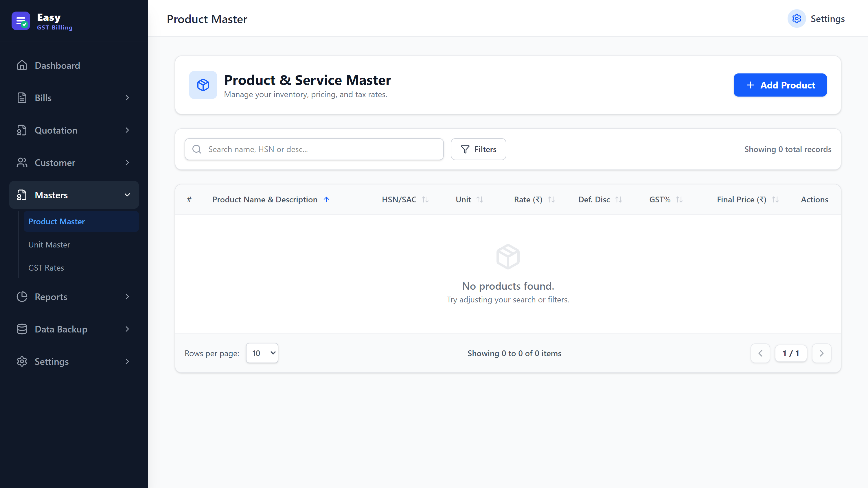Viewport: 868px width, 488px height.
Task: Click the Actions column header
Action: pos(814,200)
